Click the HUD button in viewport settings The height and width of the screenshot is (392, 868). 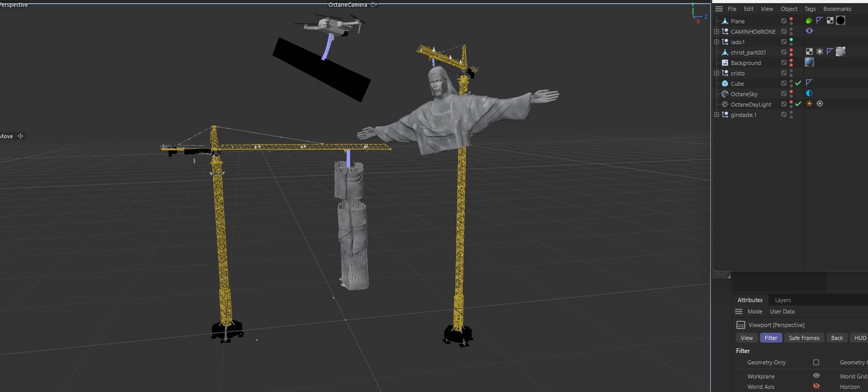[x=860, y=338]
